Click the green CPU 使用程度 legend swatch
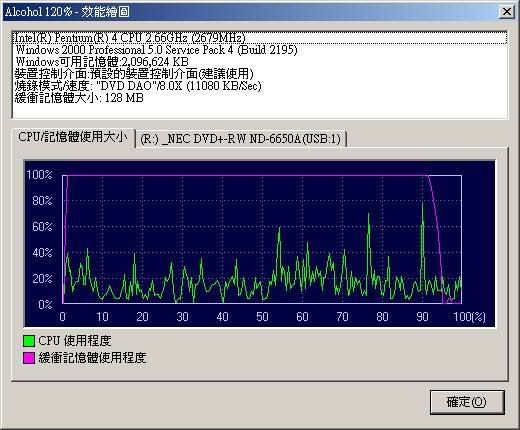This screenshot has width=520, height=430. coord(29,341)
